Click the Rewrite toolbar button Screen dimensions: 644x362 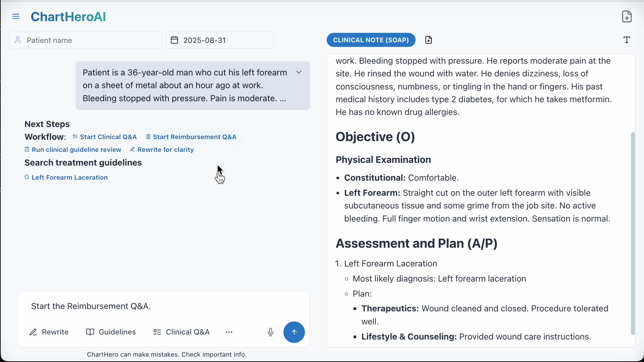click(49, 332)
